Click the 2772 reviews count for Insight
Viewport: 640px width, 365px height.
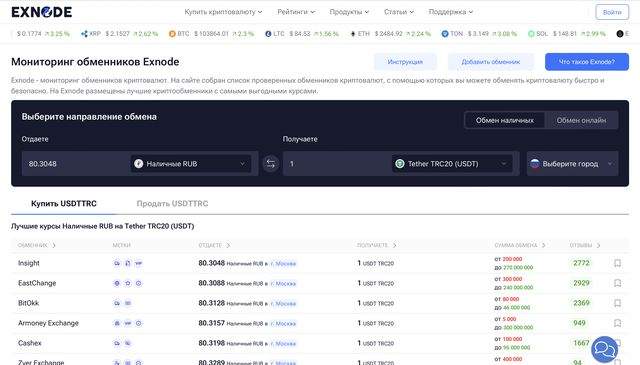click(581, 263)
